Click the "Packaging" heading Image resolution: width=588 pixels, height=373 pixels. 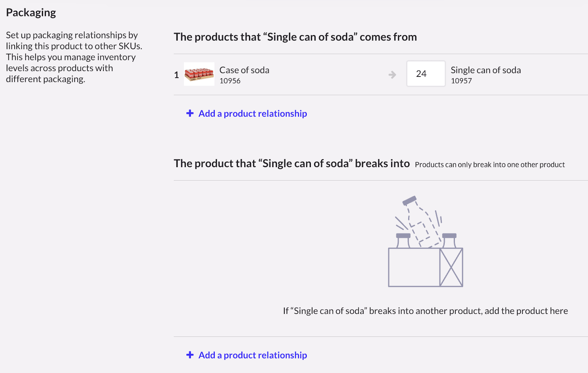click(x=31, y=12)
